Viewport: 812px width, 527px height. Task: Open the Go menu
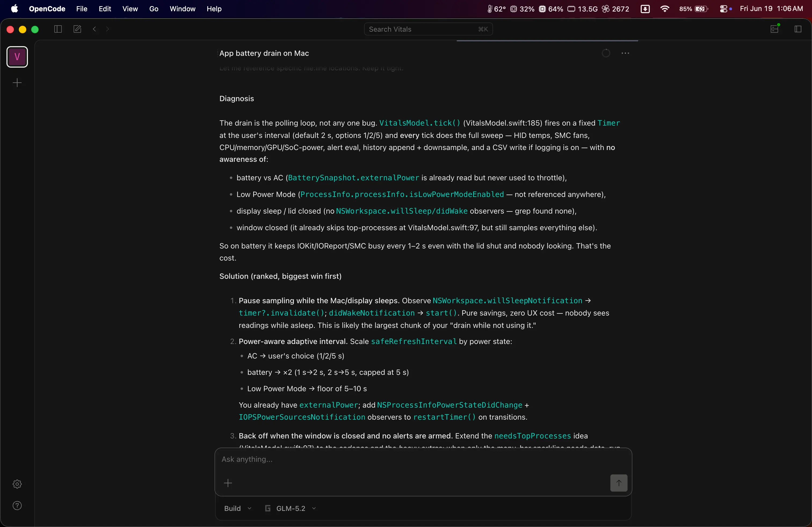click(x=154, y=9)
